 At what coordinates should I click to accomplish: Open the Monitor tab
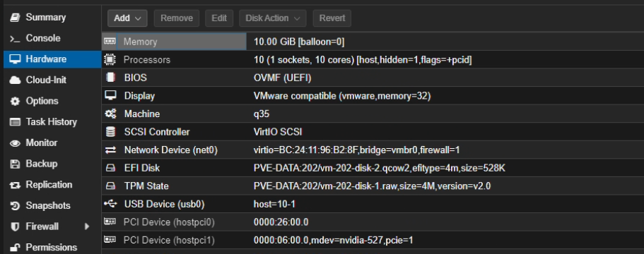(x=42, y=143)
